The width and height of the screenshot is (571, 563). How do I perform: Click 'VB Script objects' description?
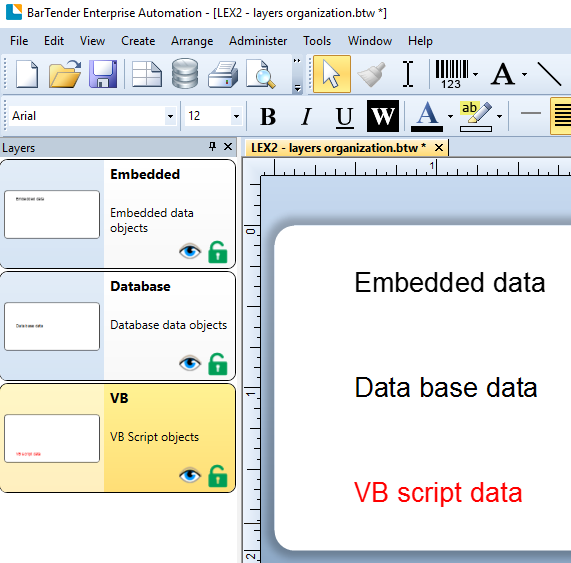click(x=154, y=437)
